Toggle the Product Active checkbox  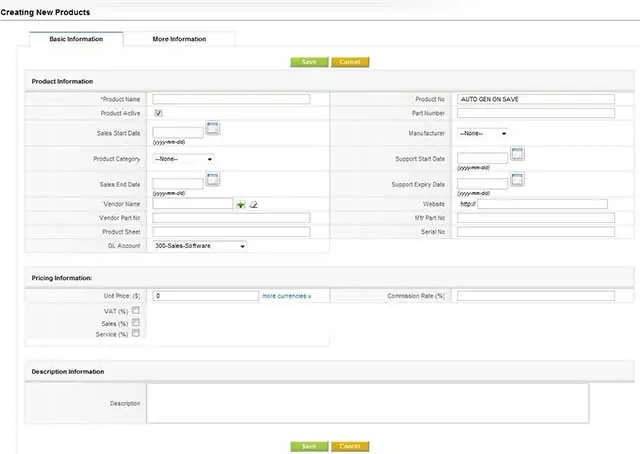tap(158, 113)
